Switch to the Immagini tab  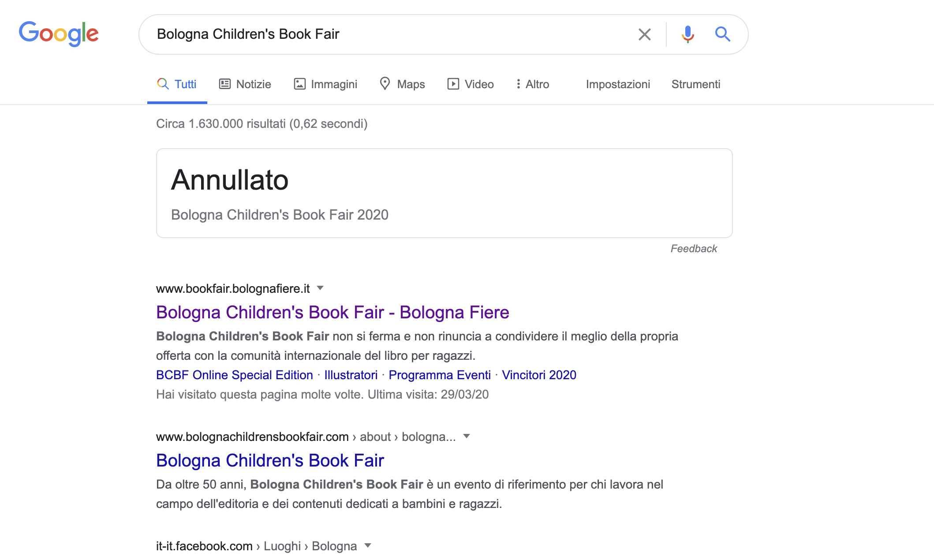325,84
